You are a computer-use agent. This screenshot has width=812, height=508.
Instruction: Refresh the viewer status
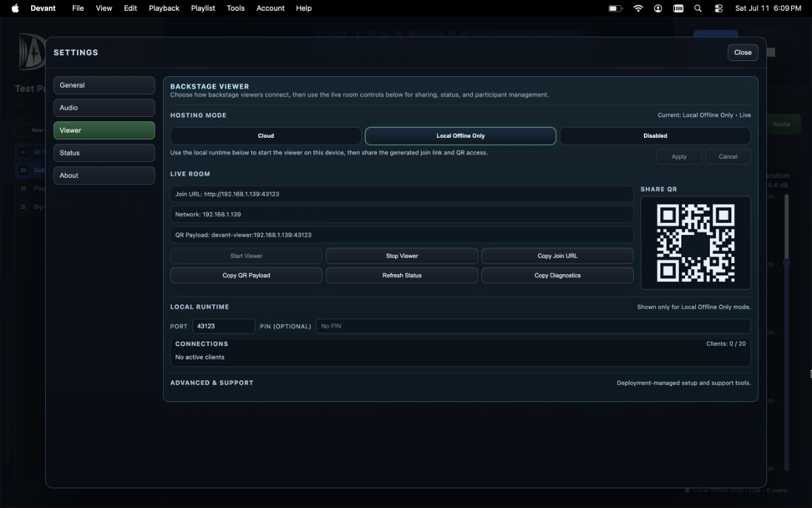(402, 276)
